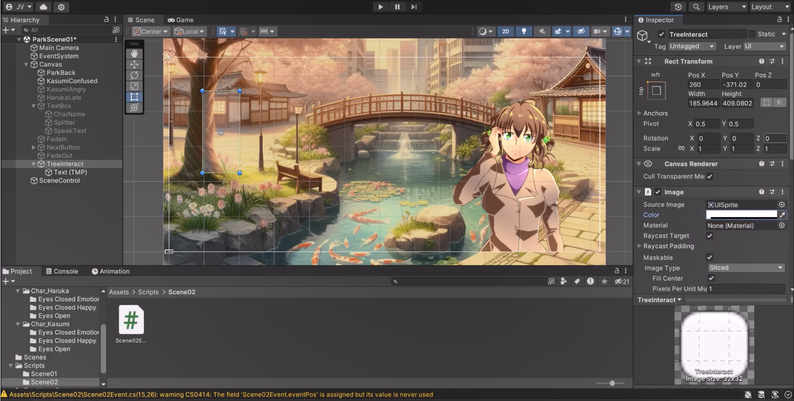Toggle hidden packages count 21
Viewport: 794px width, 401px height.
point(622,281)
